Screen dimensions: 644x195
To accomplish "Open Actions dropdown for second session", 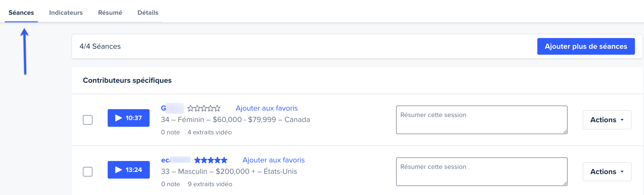I will 607,172.
